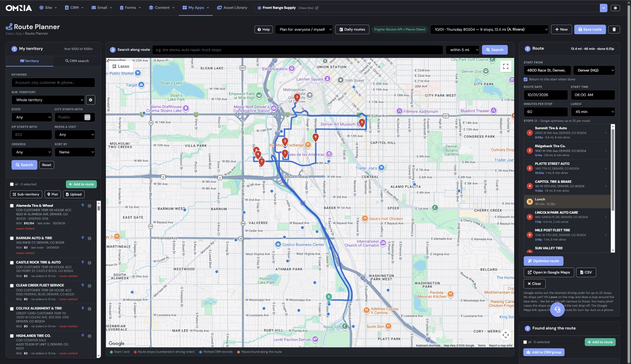Open the within 5 mi dropdown
The height and width of the screenshot is (364, 631).
[x=463, y=50]
